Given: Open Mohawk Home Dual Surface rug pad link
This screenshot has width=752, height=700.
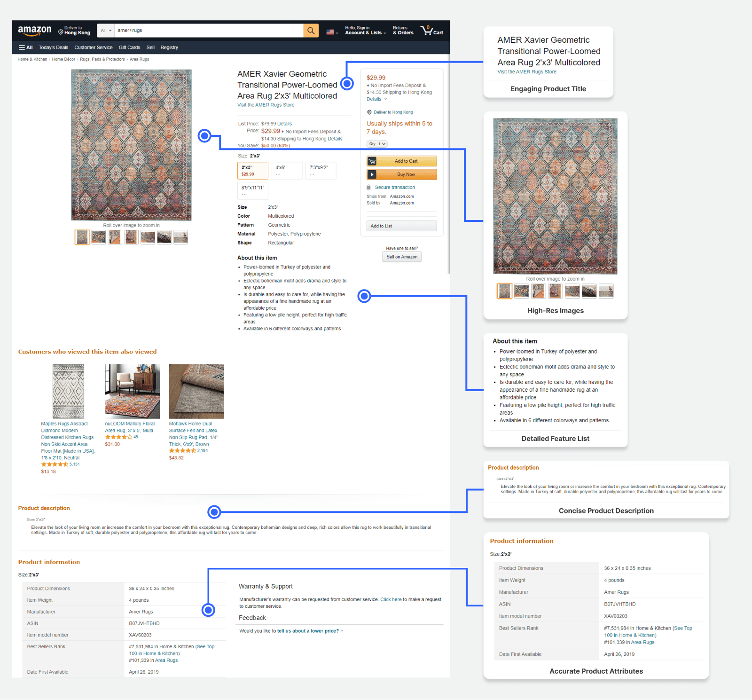Looking at the screenshot, I should 194,434.
